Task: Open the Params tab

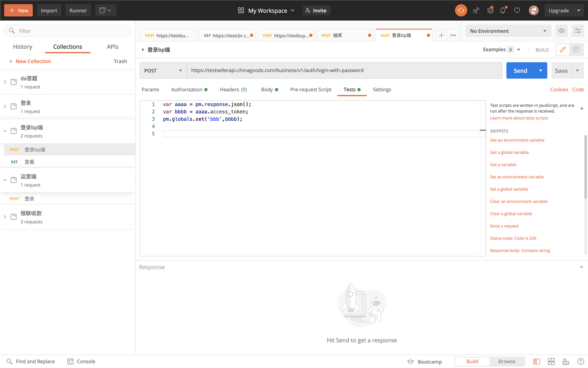Action: point(150,90)
